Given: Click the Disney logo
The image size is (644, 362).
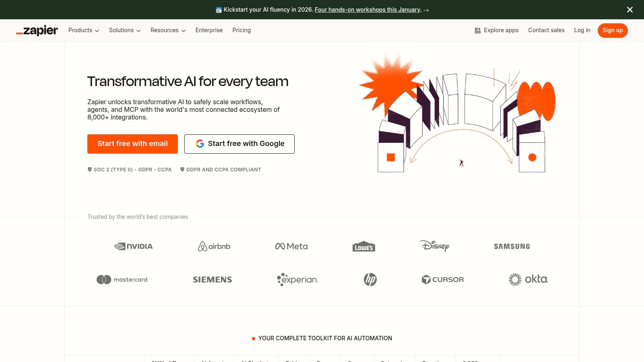Looking at the screenshot, I should pos(435,246).
